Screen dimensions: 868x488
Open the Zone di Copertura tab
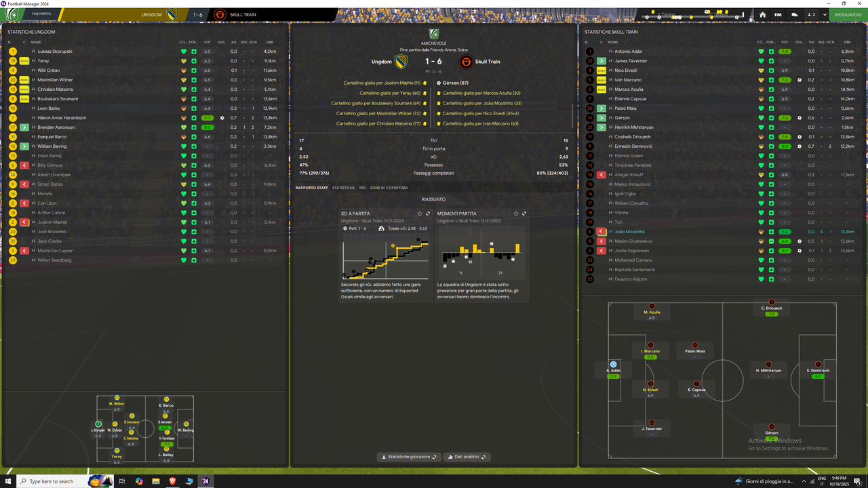coord(389,188)
